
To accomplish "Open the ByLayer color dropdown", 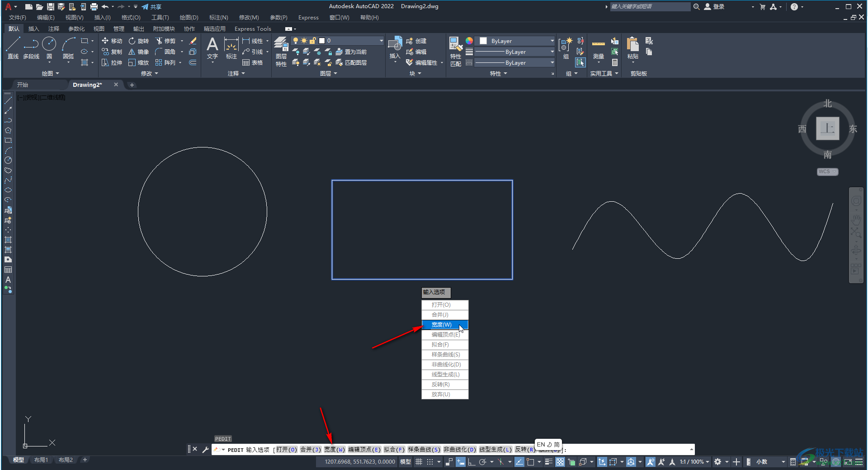I will tap(515, 41).
